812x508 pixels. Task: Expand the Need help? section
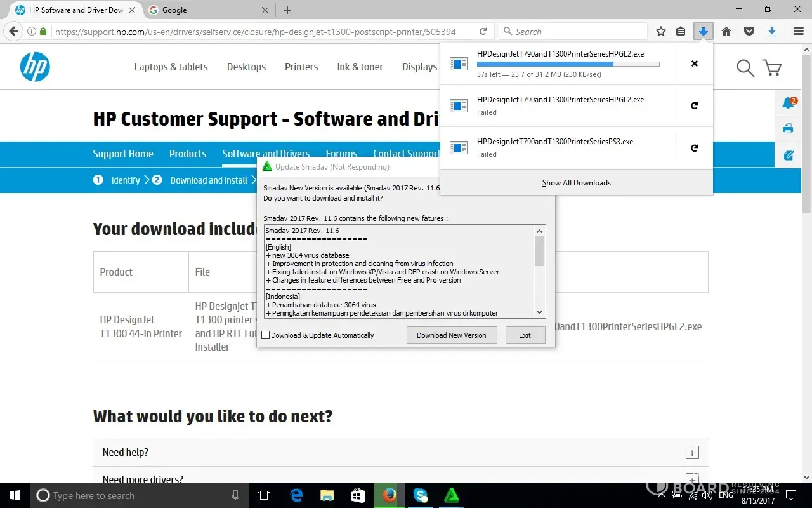point(692,453)
